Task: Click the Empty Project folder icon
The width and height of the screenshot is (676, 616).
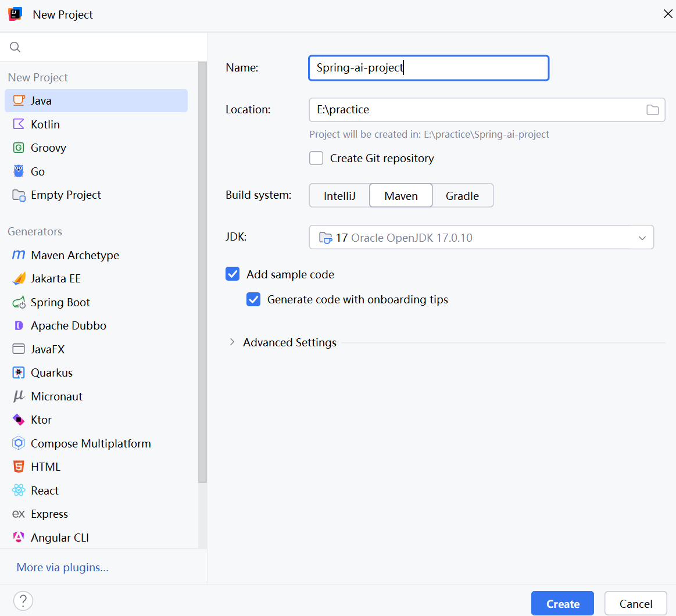Action: point(19,195)
